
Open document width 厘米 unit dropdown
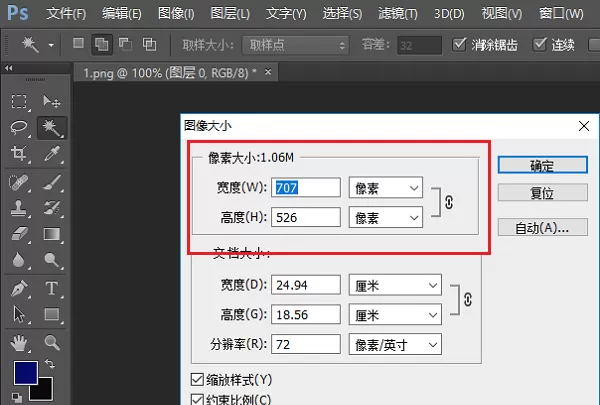[395, 285]
